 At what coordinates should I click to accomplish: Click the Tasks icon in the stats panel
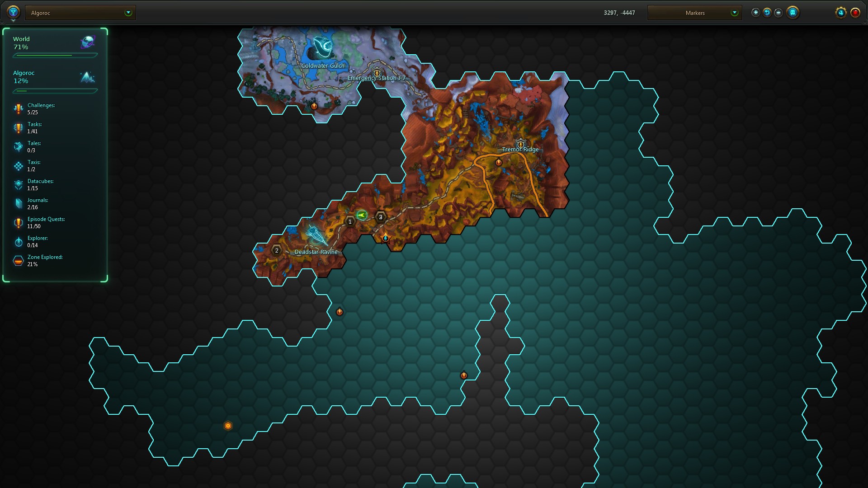coord(18,128)
